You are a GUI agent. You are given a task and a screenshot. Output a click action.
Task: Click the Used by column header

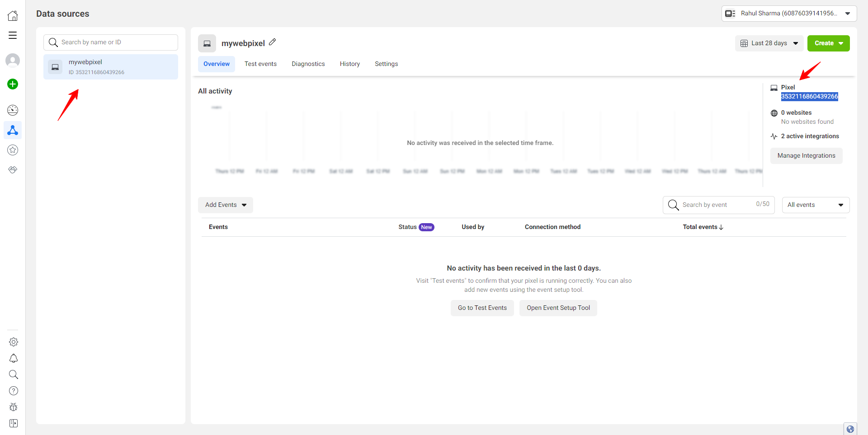pyautogui.click(x=473, y=227)
